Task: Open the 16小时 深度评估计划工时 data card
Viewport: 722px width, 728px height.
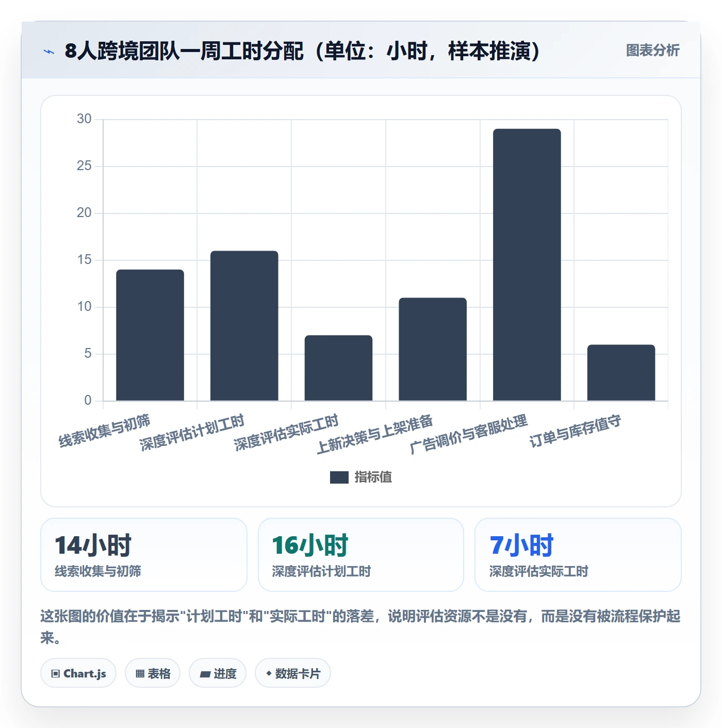Action: point(361,555)
